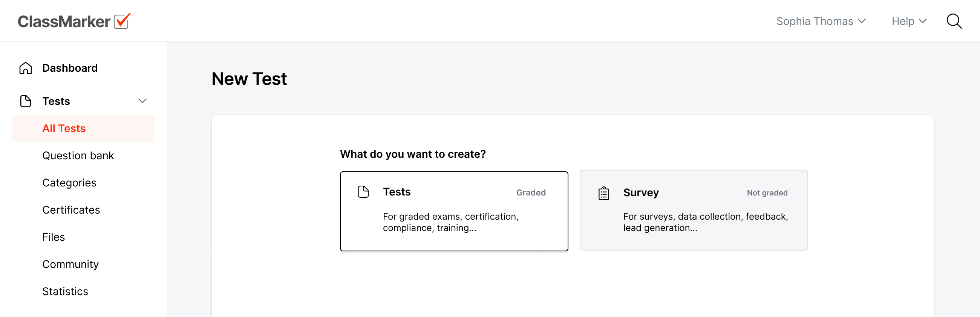This screenshot has height=317, width=980.
Task: Open the Certificates section
Action: click(71, 210)
